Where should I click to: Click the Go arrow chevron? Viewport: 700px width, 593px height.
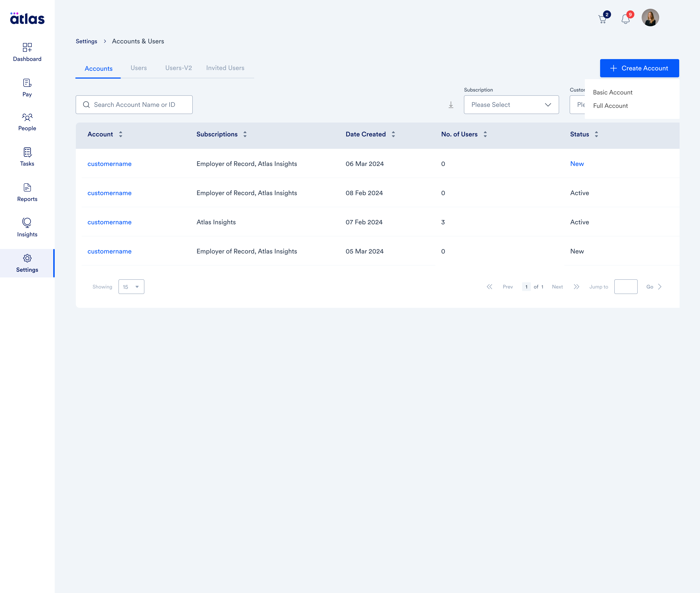(x=660, y=287)
